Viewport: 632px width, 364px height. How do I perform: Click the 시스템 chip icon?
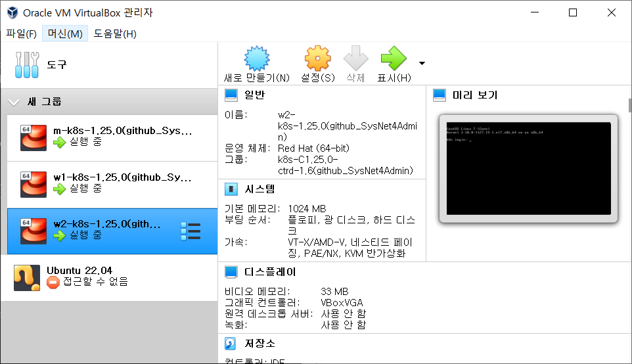pos(231,189)
